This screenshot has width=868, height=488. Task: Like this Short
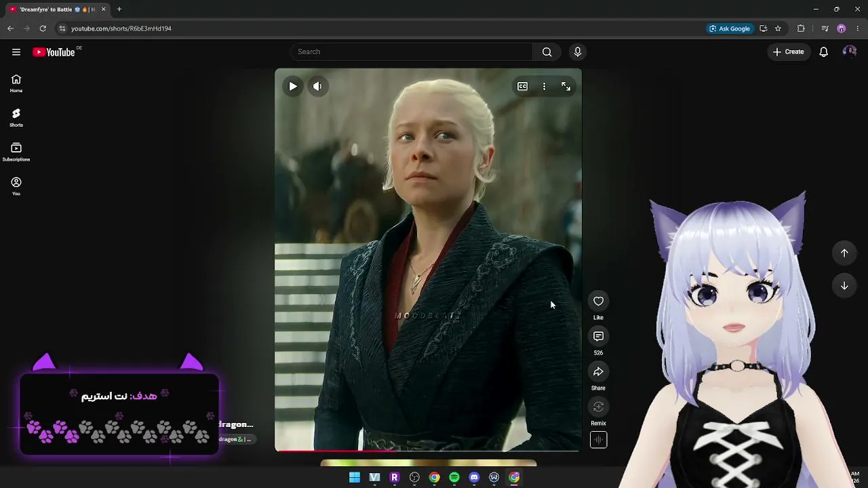click(598, 302)
